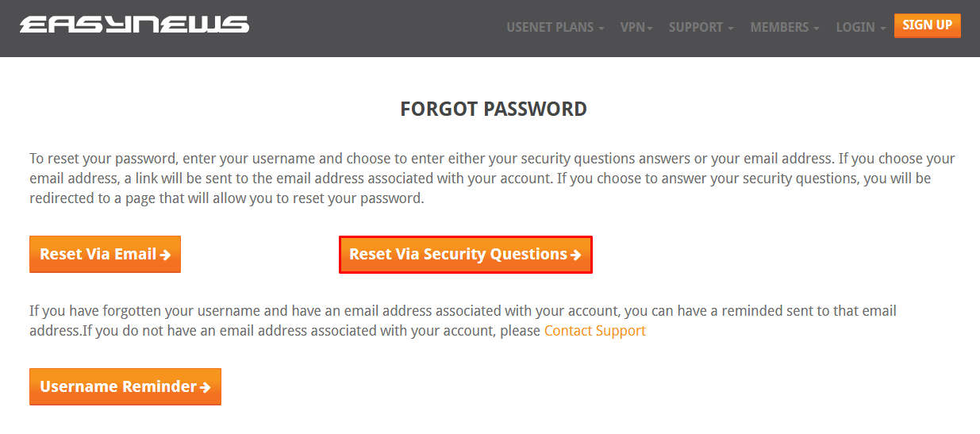Image resolution: width=980 pixels, height=434 pixels.
Task: Open the LOGIN menu
Action: click(855, 27)
